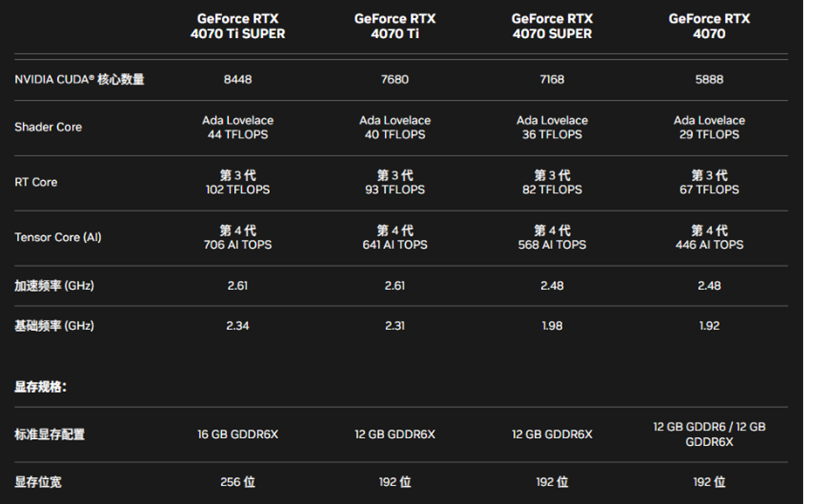This screenshot has width=814, height=504.
Task: Click the 16 GB GDDR6X memory value
Action: click(238, 434)
